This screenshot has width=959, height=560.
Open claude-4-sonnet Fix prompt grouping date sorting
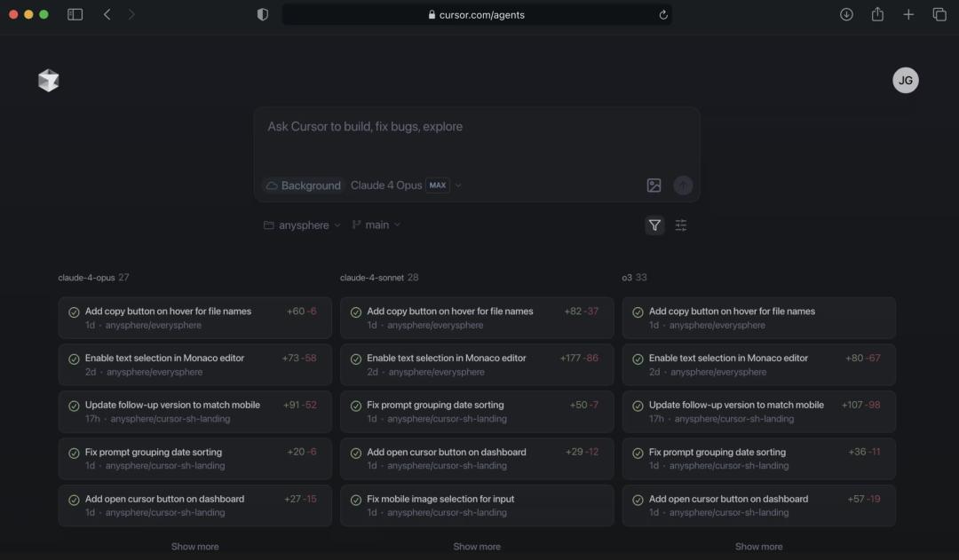pos(477,412)
